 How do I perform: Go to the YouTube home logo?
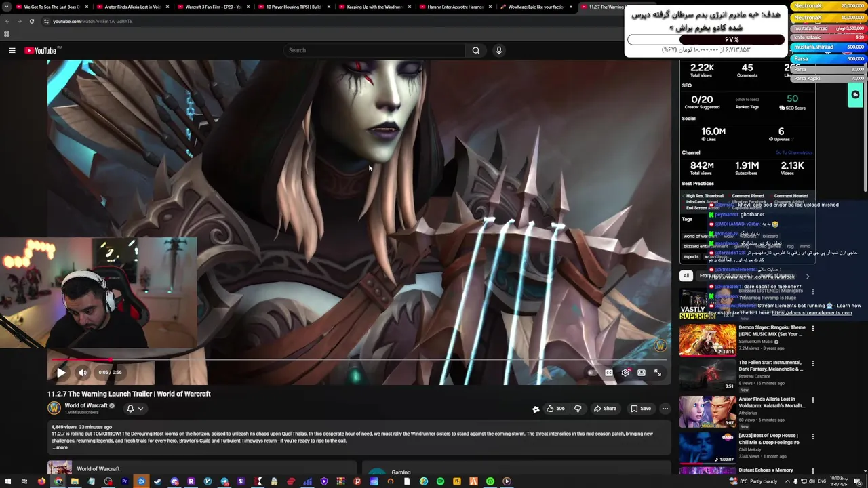pyautogui.click(x=41, y=50)
